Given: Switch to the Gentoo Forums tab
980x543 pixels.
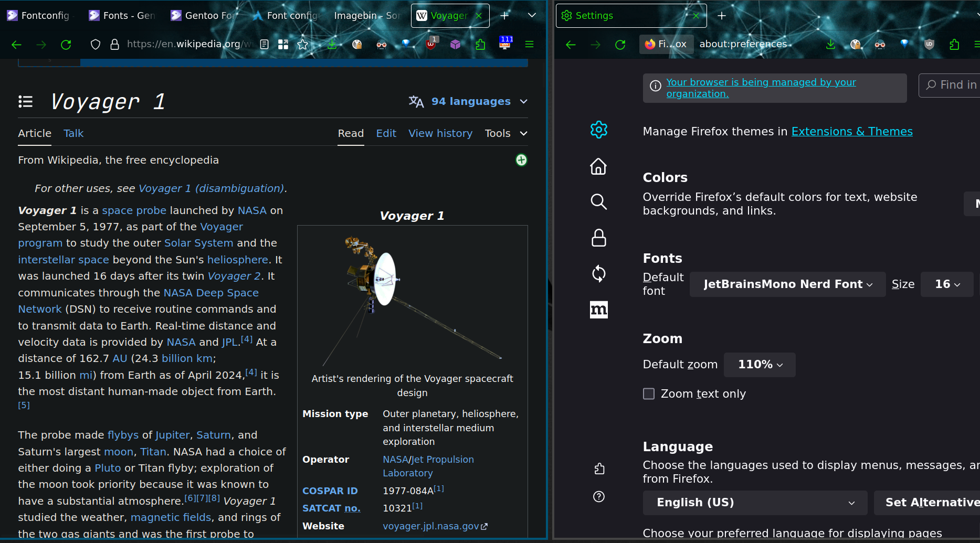Looking at the screenshot, I should [x=205, y=15].
